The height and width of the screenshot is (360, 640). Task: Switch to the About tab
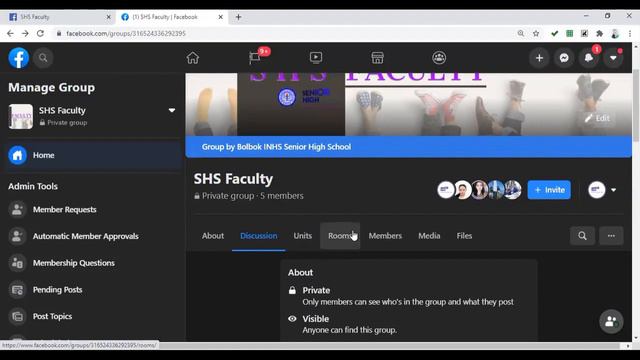213,236
